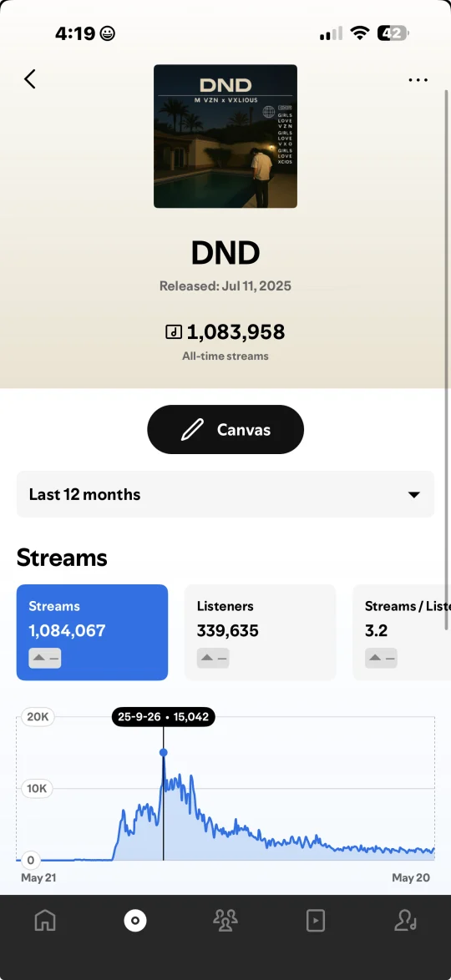The image size is (451, 980).
Task: Open the artist profile icon in bottom bar
Action: pos(405,920)
